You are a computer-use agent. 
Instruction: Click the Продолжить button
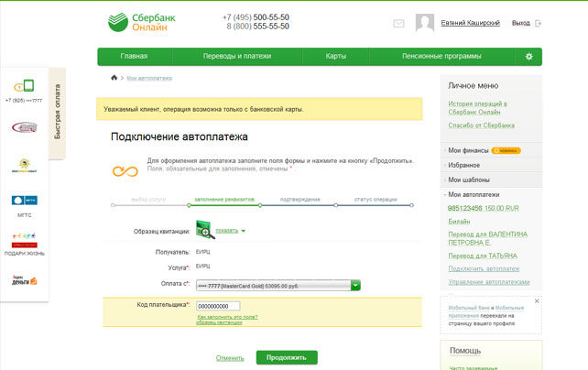[287, 357]
